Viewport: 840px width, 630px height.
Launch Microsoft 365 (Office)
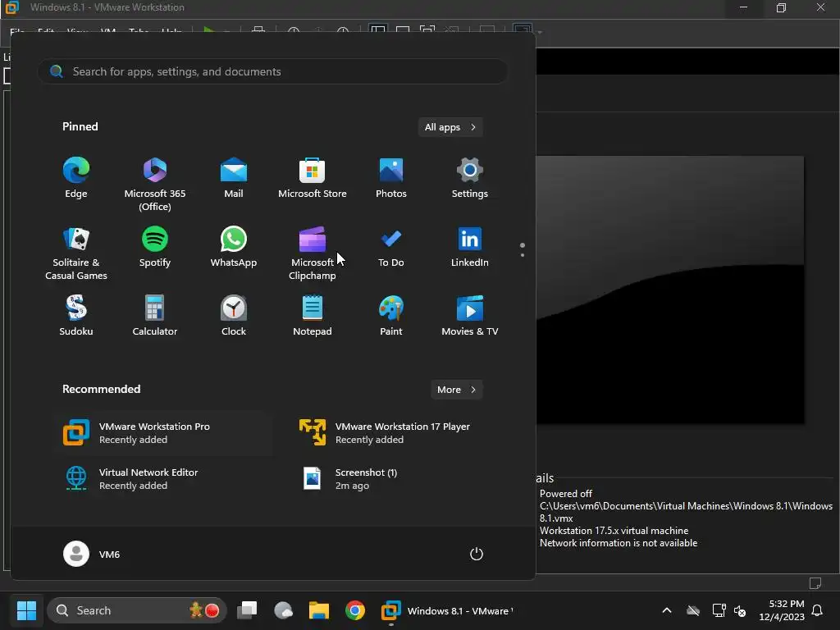(x=155, y=184)
